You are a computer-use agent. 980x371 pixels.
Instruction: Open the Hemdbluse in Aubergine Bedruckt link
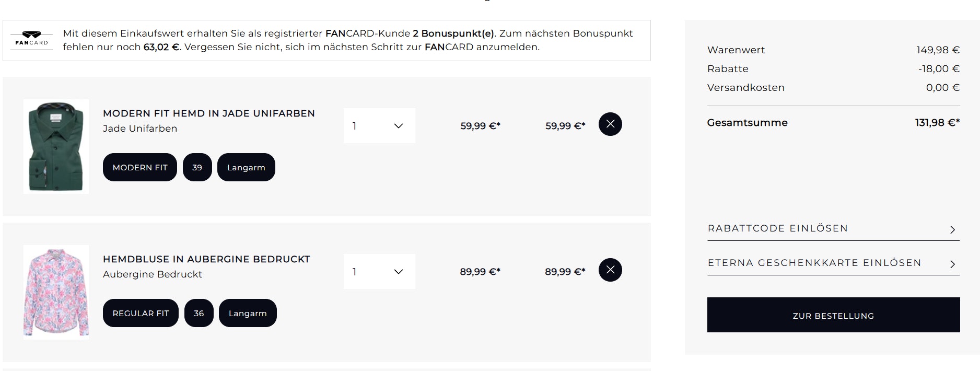206,259
